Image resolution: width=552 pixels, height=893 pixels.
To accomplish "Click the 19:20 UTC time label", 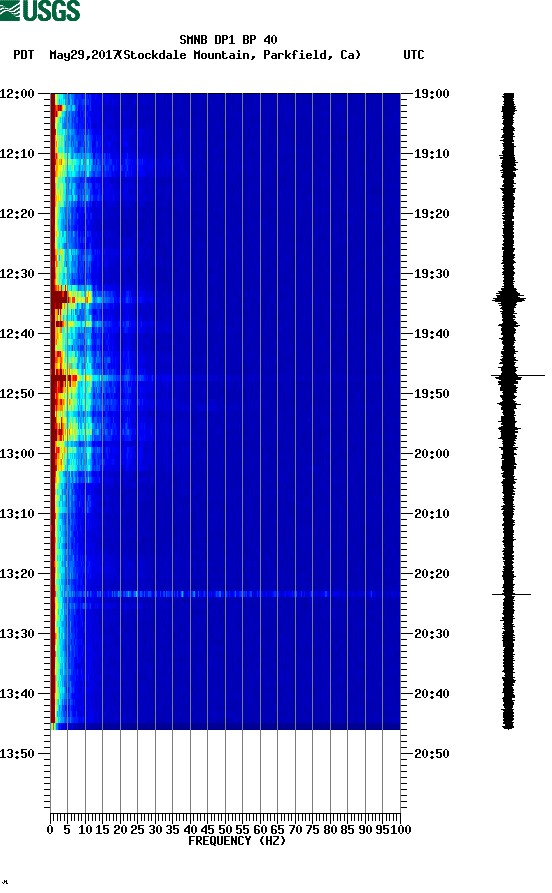I will (x=432, y=214).
